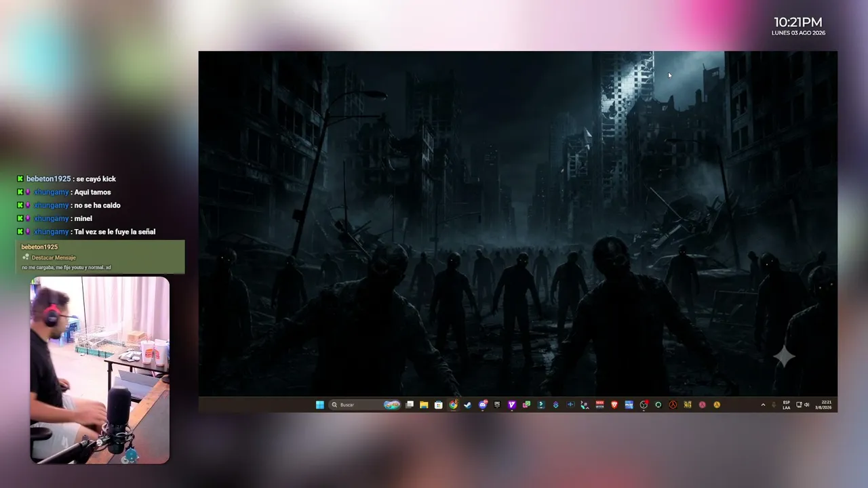Click the webcam overlay thumbnail
This screenshot has width=868, height=488.
(x=100, y=370)
